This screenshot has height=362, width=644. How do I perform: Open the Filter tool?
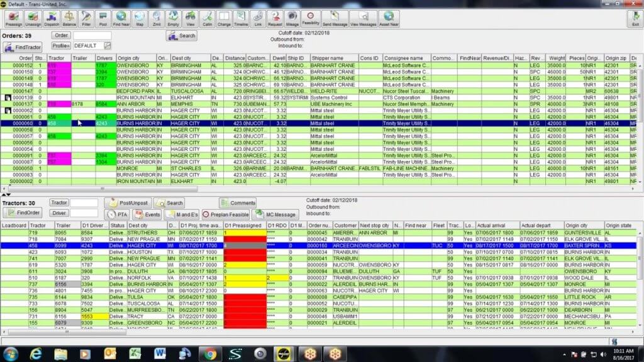[86, 19]
